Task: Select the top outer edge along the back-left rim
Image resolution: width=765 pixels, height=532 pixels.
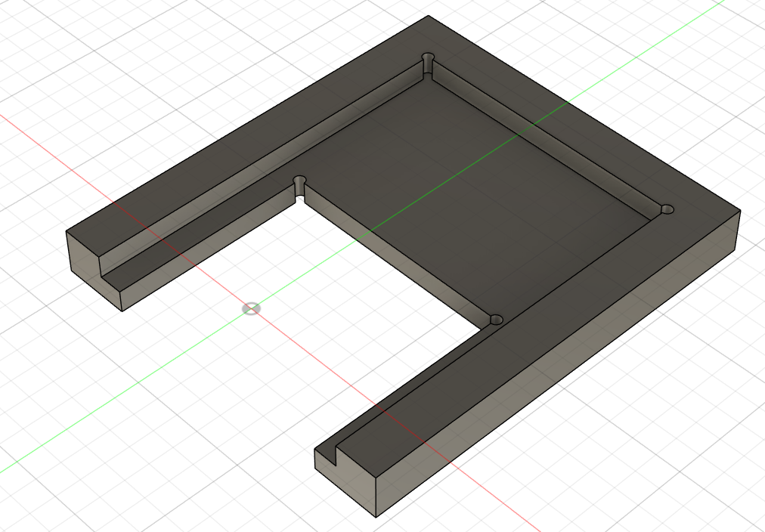Action: [249, 122]
